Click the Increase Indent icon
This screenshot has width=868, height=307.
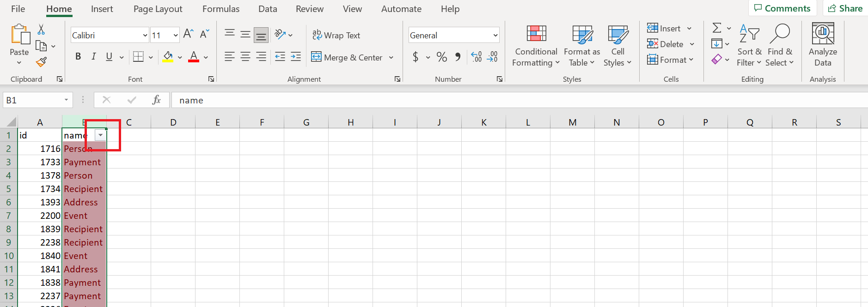tap(296, 57)
